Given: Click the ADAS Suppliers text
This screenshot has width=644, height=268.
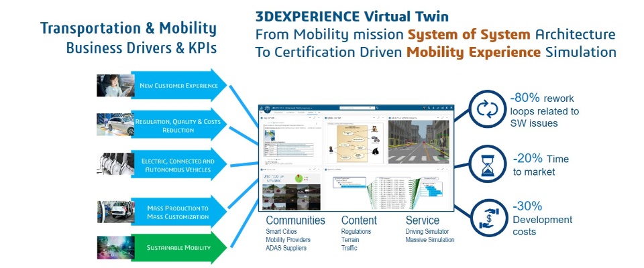Looking at the screenshot, I should [x=286, y=248].
